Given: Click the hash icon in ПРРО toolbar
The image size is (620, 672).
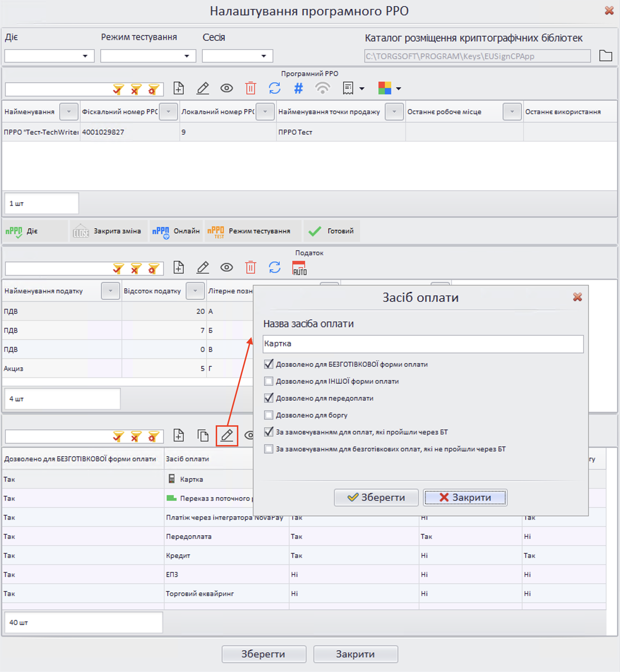Looking at the screenshot, I should 298,88.
